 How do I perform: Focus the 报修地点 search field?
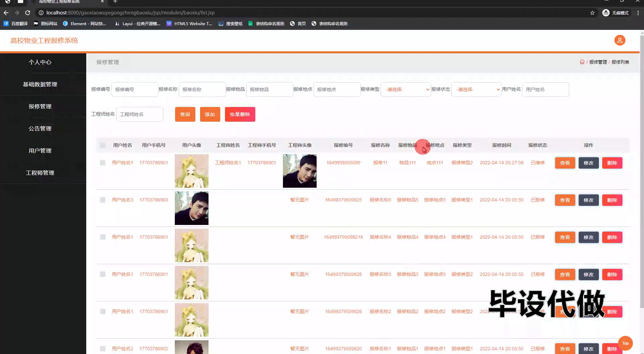337,90
